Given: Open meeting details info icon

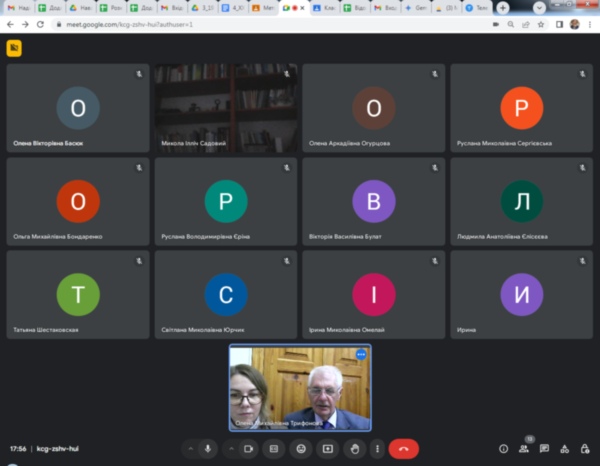Looking at the screenshot, I should pyautogui.click(x=503, y=449).
